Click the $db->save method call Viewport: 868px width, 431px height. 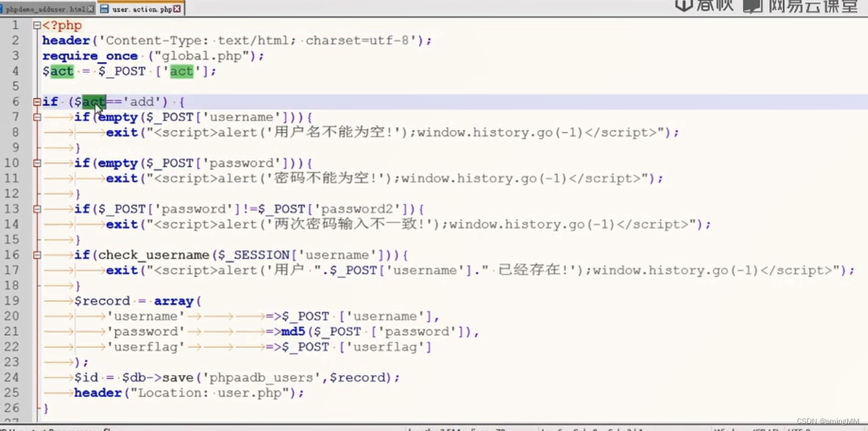[158, 377]
